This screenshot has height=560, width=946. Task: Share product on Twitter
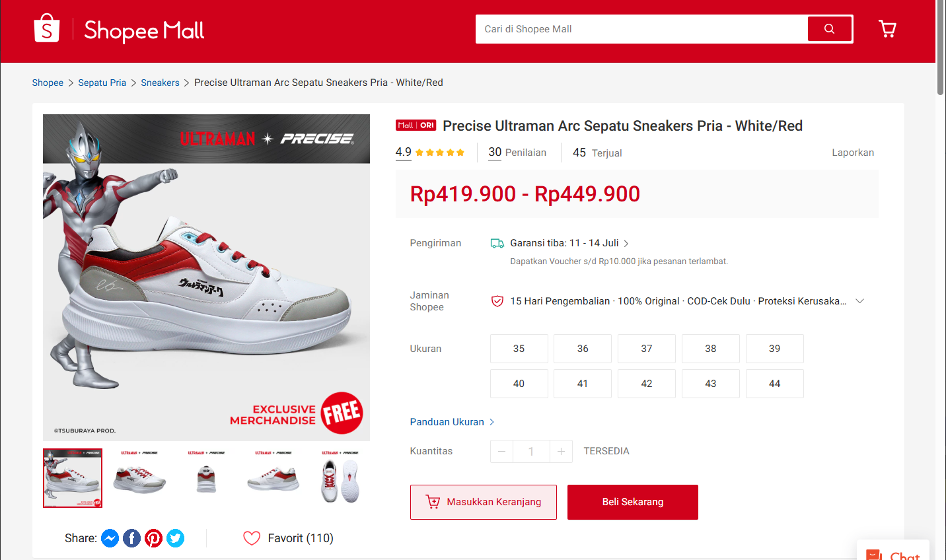[176, 539]
